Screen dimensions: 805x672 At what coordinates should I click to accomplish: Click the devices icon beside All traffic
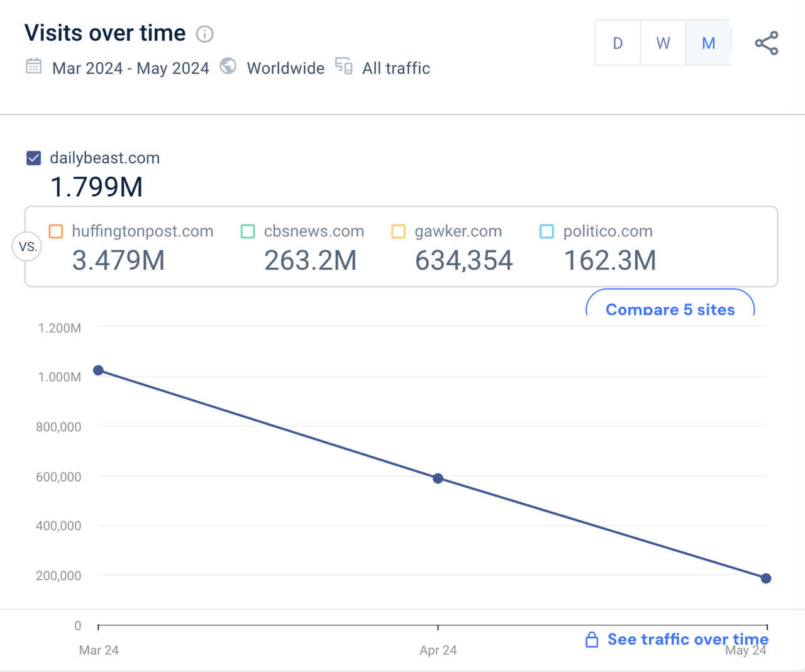pyautogui.click(x=344, y=66)
